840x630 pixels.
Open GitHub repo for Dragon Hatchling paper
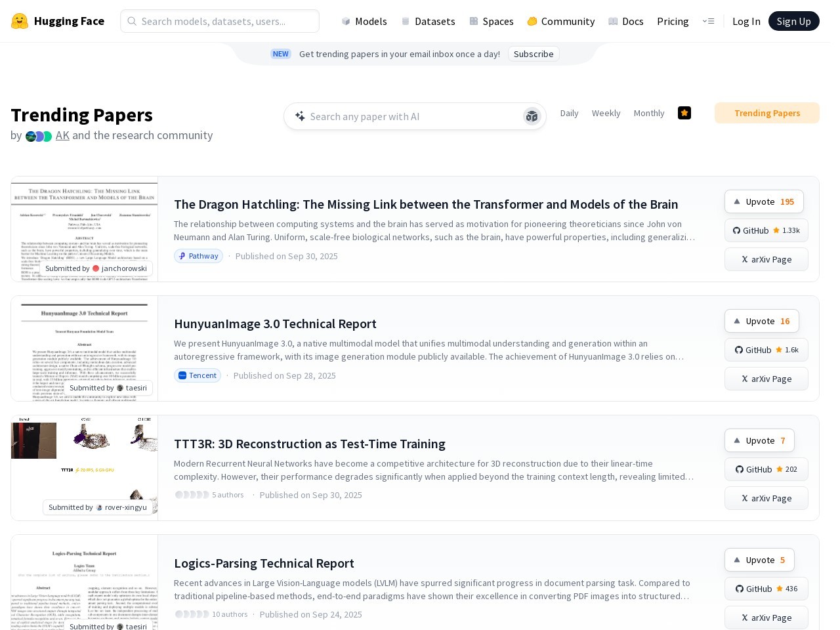[766, 230]
